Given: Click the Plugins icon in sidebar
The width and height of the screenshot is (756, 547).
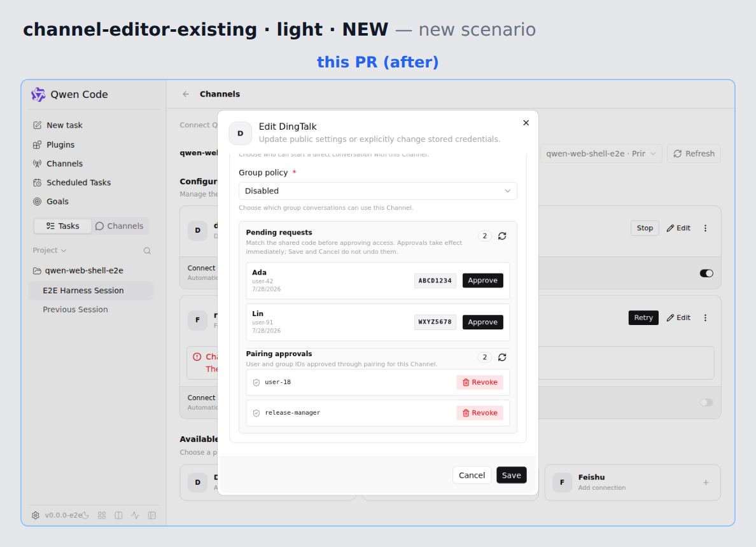Looking at the screenshot, I should [x=37, y=144].
